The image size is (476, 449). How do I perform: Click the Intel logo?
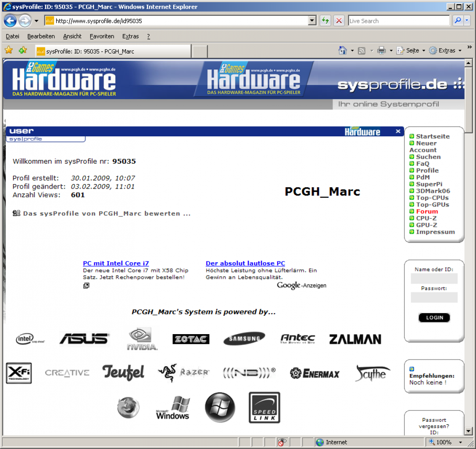click(30, 339)
